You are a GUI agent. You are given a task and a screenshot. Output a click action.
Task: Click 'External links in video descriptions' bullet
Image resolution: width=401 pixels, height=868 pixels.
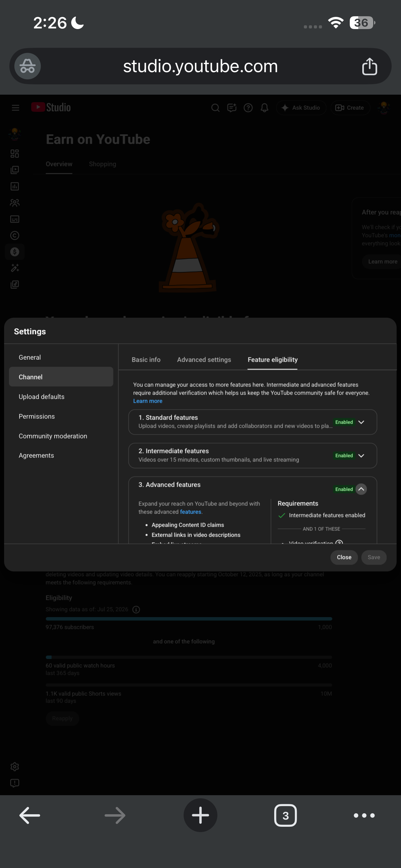(x=196, y=535)
